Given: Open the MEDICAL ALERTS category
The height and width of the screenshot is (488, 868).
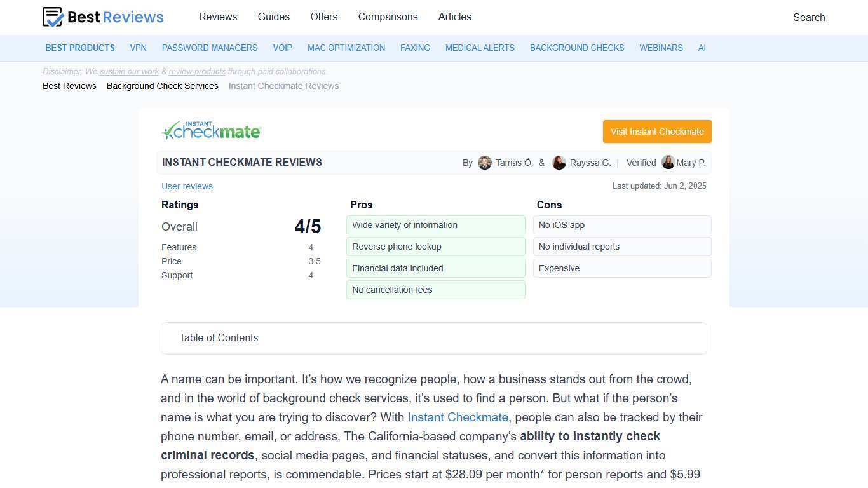Looking at the screenshot, I should pos(480,48).
